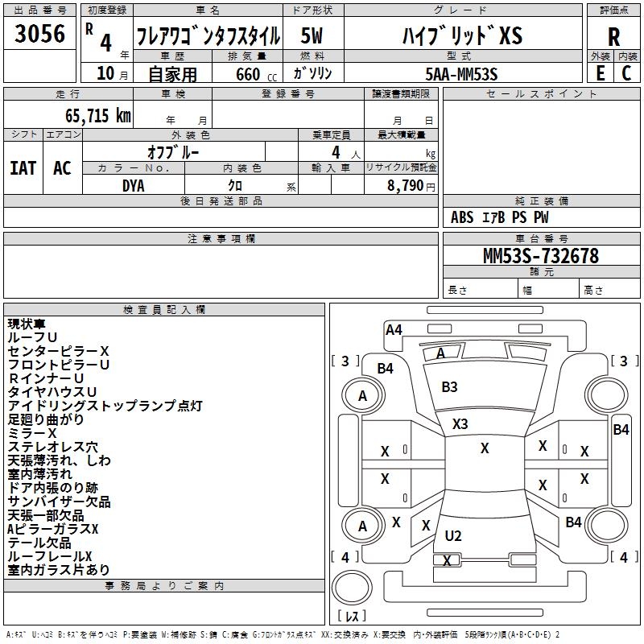
Task: Select the inspector note テール欠品
Action: (39, 543)
